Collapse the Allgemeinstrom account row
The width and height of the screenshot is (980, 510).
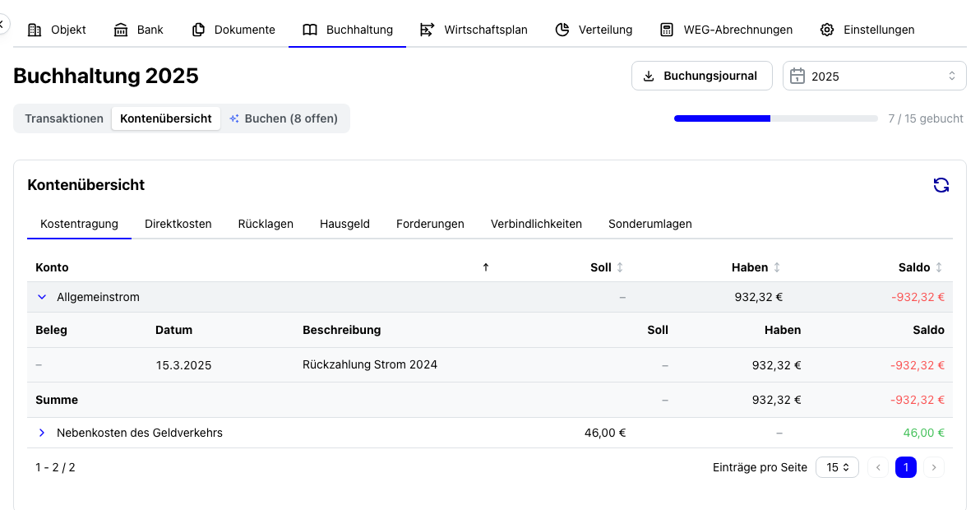[42, 298]
